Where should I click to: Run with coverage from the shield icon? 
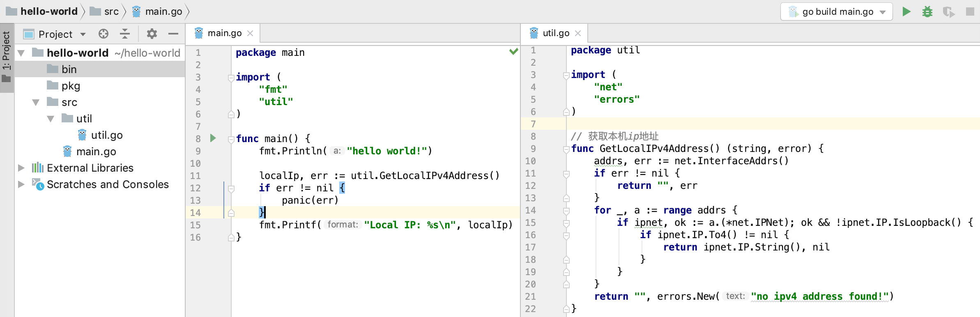pos(949,11)
